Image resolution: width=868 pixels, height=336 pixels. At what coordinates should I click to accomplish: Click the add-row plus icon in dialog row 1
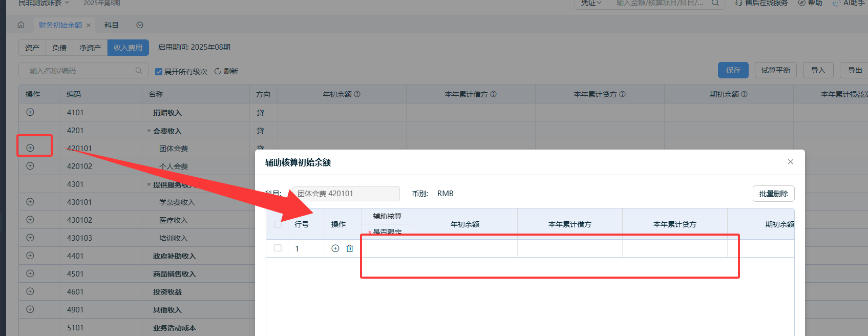coord(335,248)
